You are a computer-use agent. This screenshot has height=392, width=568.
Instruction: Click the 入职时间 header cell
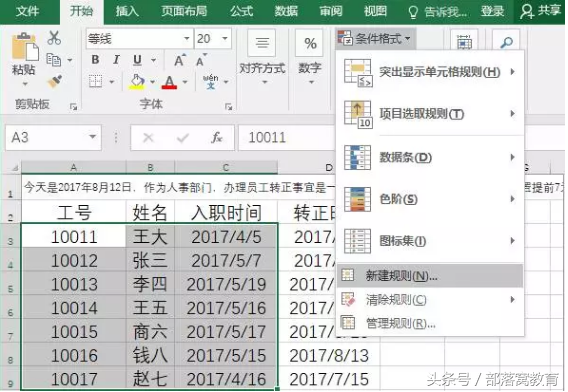[x=226, y=212]
